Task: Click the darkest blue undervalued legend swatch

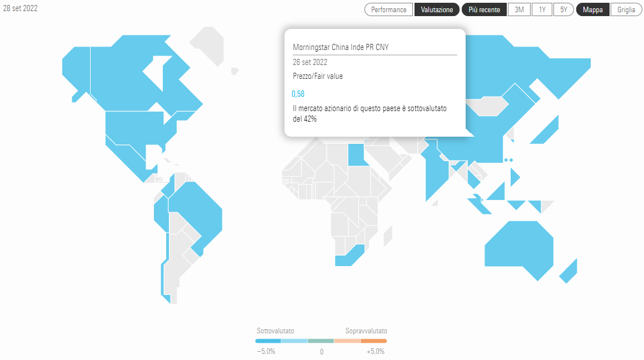Action: (268, 341)
